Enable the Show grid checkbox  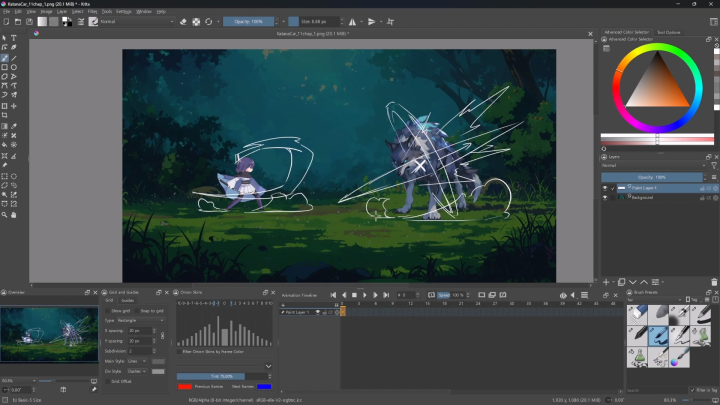coord(108,311)
